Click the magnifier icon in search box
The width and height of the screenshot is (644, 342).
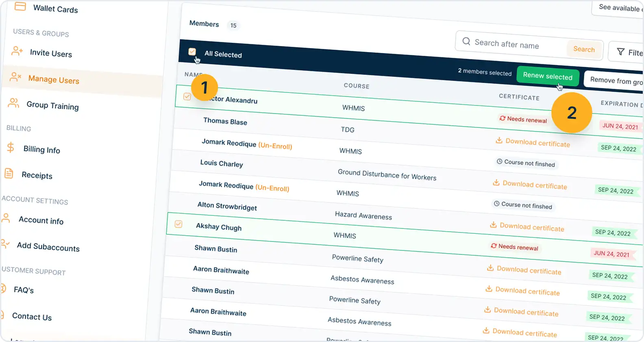pos(466,41)
